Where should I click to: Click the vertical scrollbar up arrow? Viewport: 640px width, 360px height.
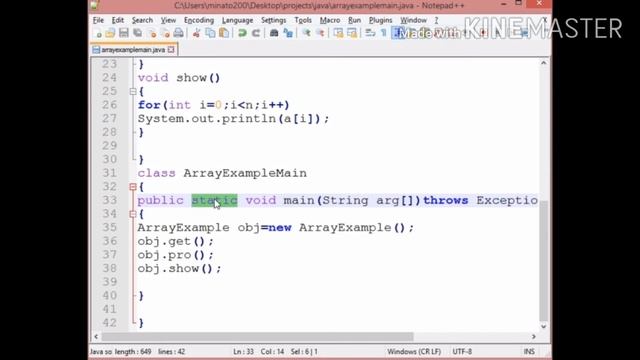(544, 63)
